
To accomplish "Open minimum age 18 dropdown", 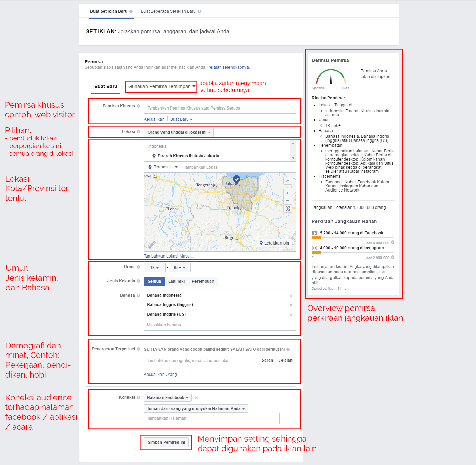I will [155, 268].
